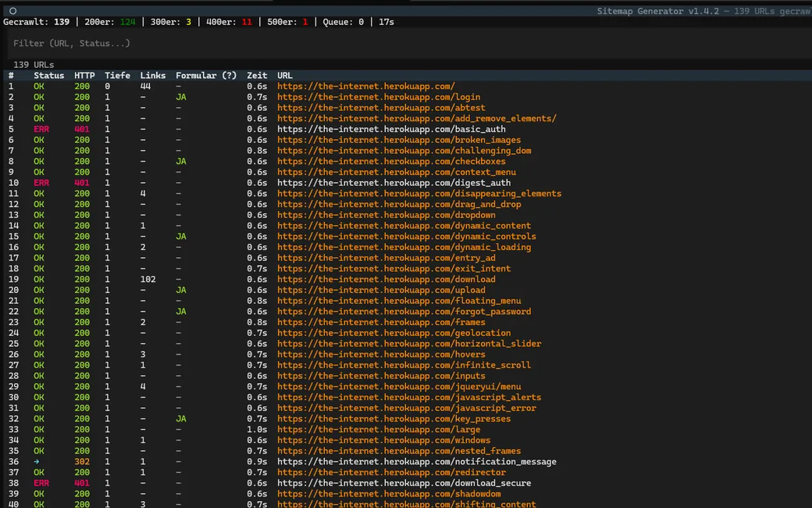The width and height of the screenshot is (812, 508).
Task: Open the /dynamic_content URL link
Action: tap(404, 226)
